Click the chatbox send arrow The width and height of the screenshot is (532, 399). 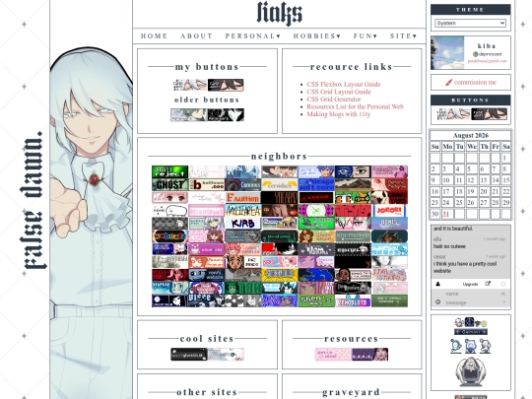pos(504,302)
